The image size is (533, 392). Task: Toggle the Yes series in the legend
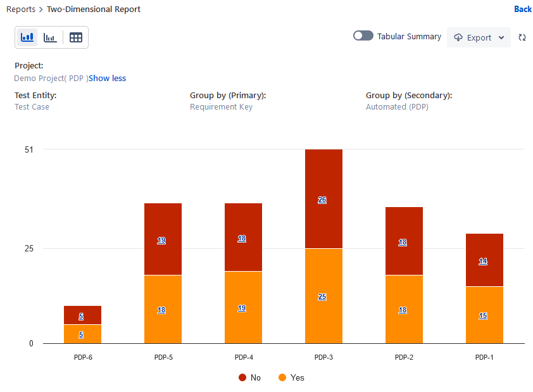coord(291,377)
